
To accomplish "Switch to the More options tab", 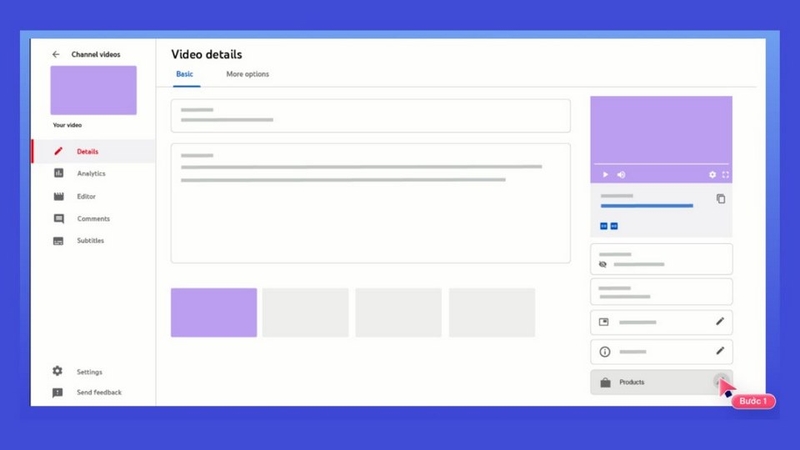I will [247, 74].
